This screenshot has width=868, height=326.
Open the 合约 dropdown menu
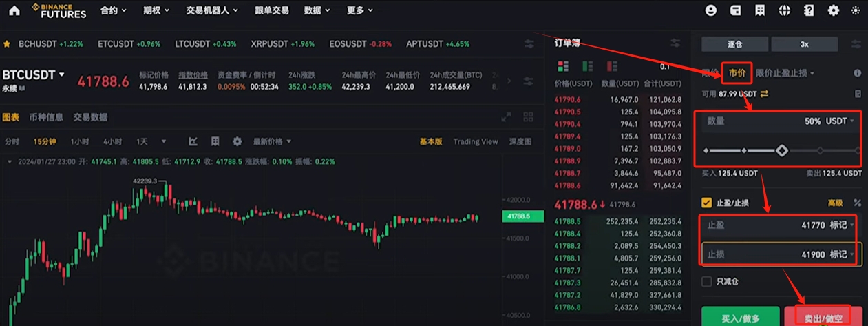pos(113,10)
